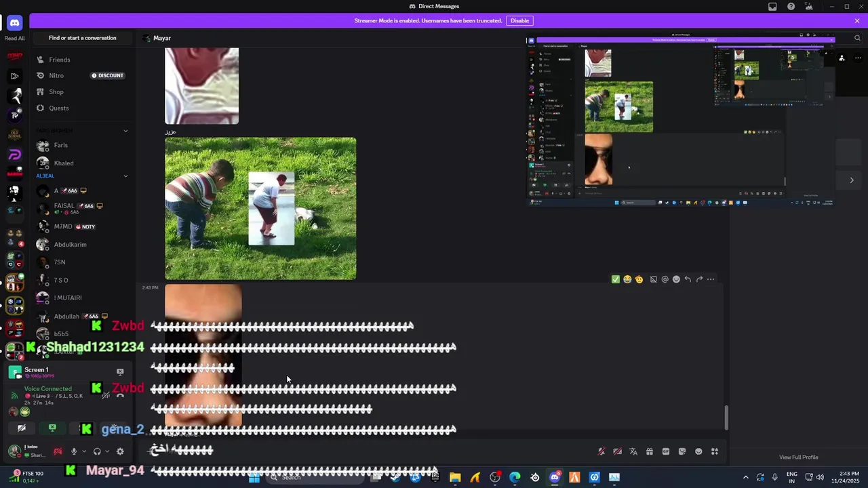868x488 pixels.
Task: Open the direct message with Faris
Action: tap(83, 145)
